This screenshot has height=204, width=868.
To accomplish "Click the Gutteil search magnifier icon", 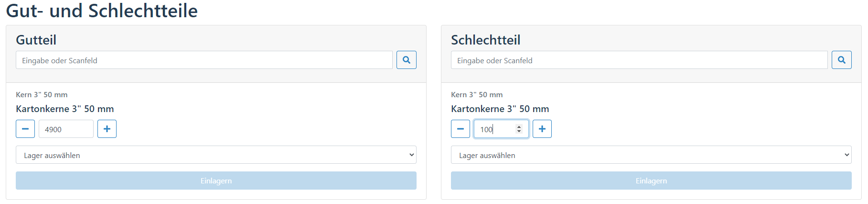I will tap(407, 60).
